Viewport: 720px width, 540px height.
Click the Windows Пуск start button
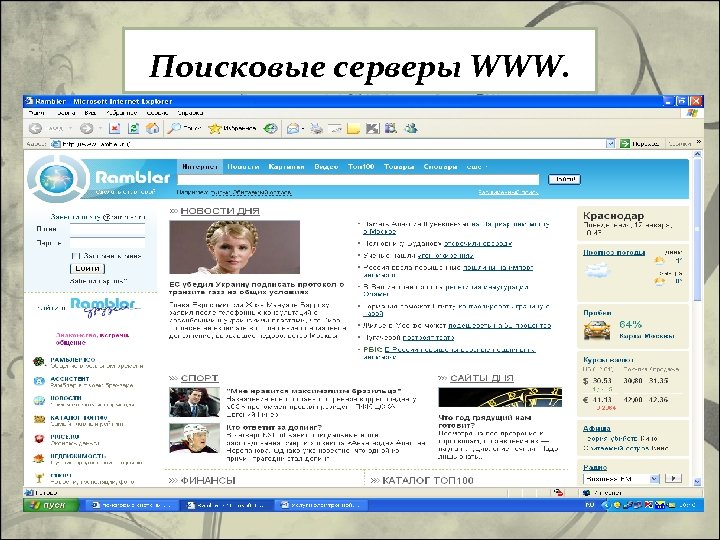click(x=50, y=505)
